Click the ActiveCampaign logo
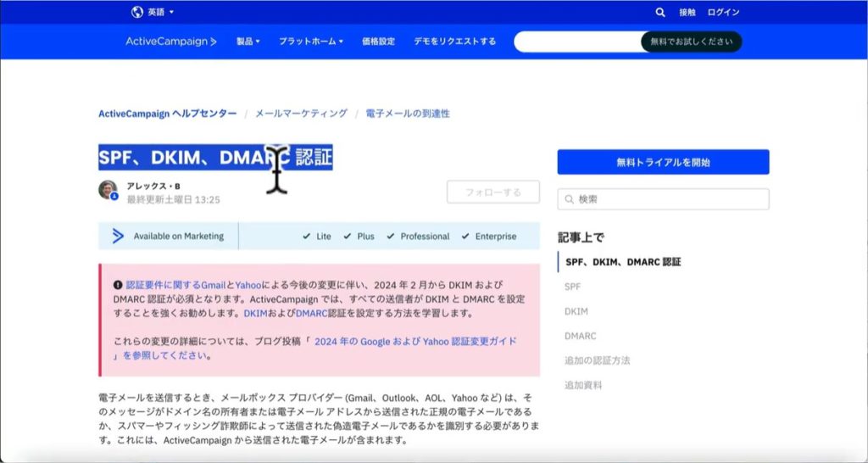 point(171,41)
